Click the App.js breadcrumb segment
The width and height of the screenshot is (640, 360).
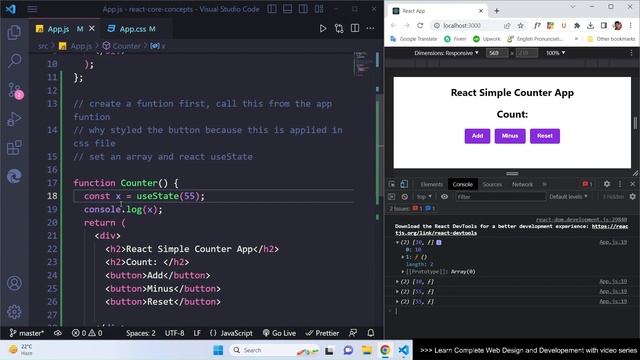81,46
